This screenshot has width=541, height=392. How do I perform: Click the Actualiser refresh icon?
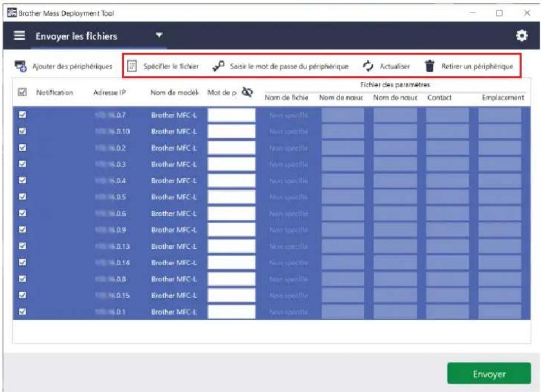pyautogui.click(x=368, y=66)
